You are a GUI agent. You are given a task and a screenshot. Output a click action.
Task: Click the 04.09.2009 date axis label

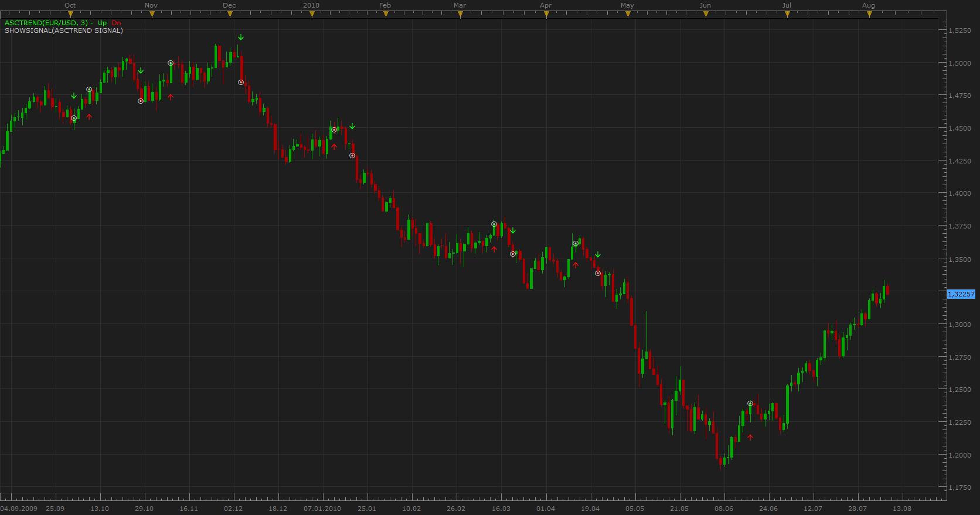[x=19, y=509]
